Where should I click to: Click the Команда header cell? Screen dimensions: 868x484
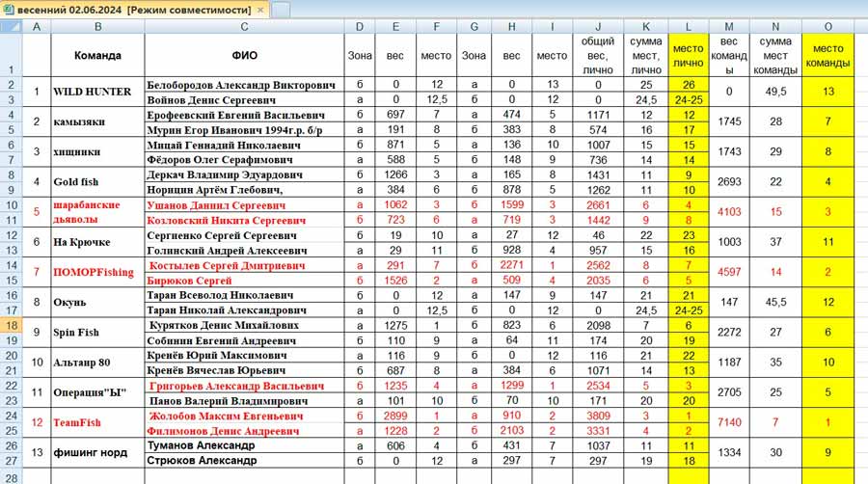click(97, 55)
